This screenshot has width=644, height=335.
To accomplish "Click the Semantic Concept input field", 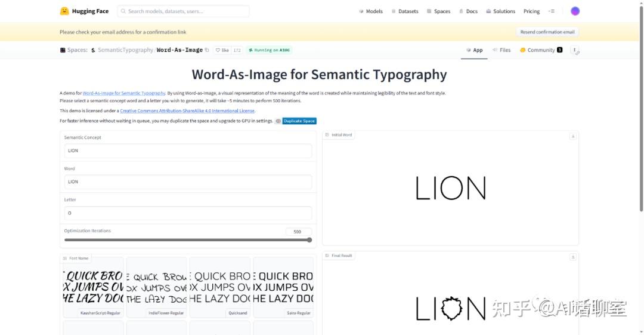I will tap(188, 150).
